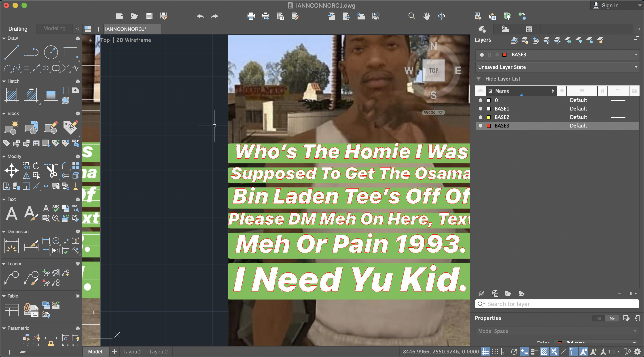Select the Rotate tool
Screen dimensions: 644x357
[x=36, y=166]
